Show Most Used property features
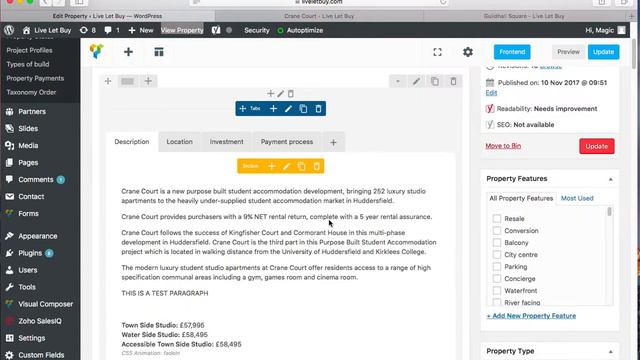 tap(577, 198)
